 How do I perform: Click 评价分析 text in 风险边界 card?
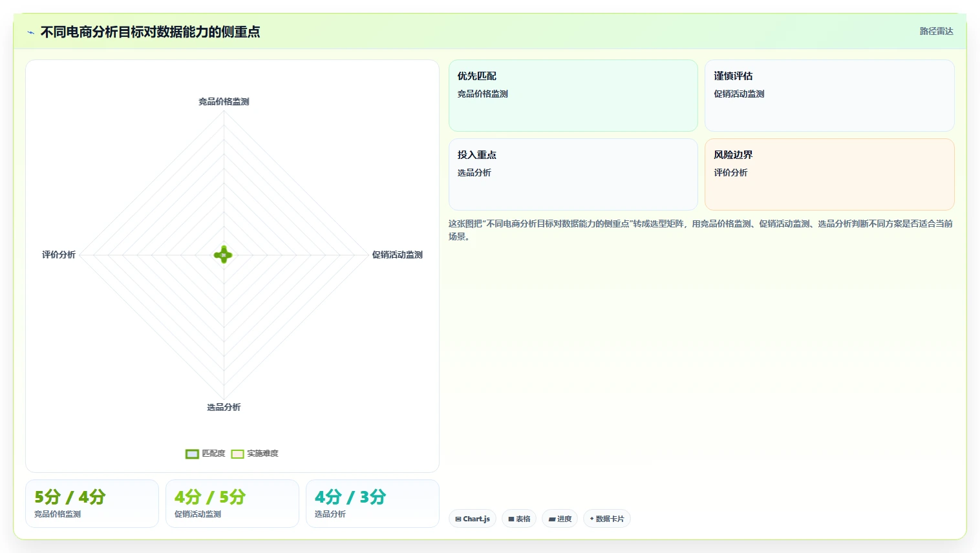tap(730, 172)
